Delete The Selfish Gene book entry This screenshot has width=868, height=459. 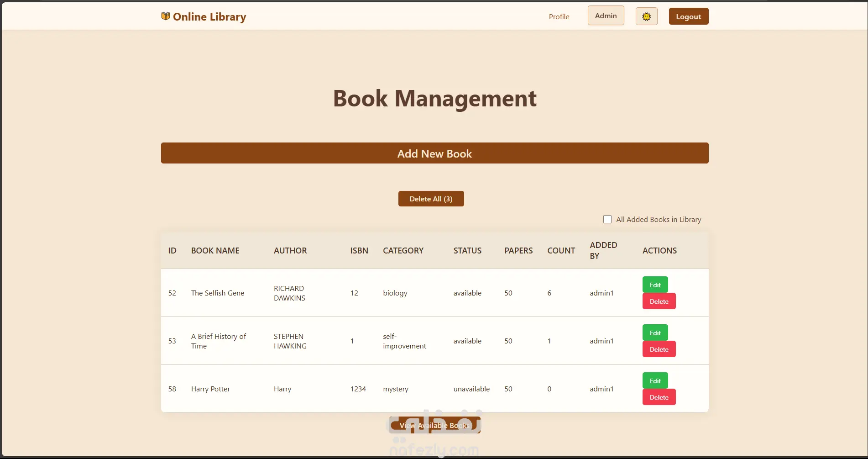click(x=659, y=301)
